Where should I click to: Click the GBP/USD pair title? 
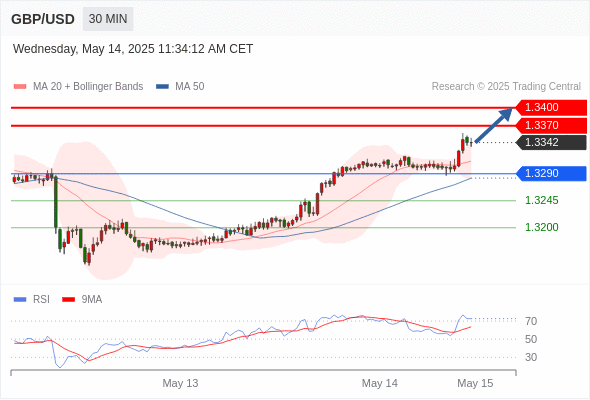[43, 19]
